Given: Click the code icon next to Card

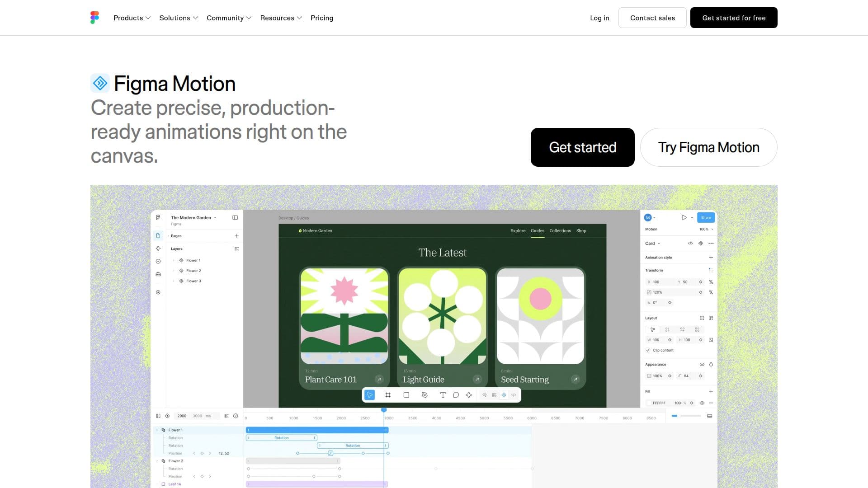Looking at the screenshot, I should pos(690,243).
